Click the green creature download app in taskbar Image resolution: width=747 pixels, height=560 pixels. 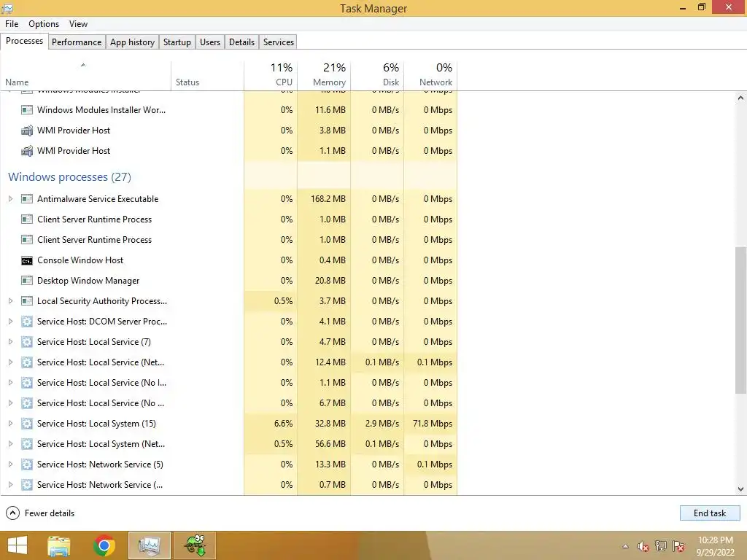(195, 545)
